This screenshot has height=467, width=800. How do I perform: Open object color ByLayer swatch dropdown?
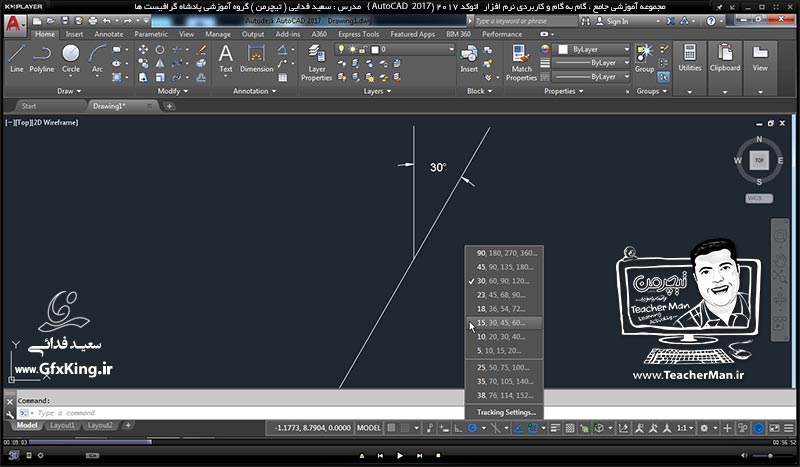click(x=592, y=50)
